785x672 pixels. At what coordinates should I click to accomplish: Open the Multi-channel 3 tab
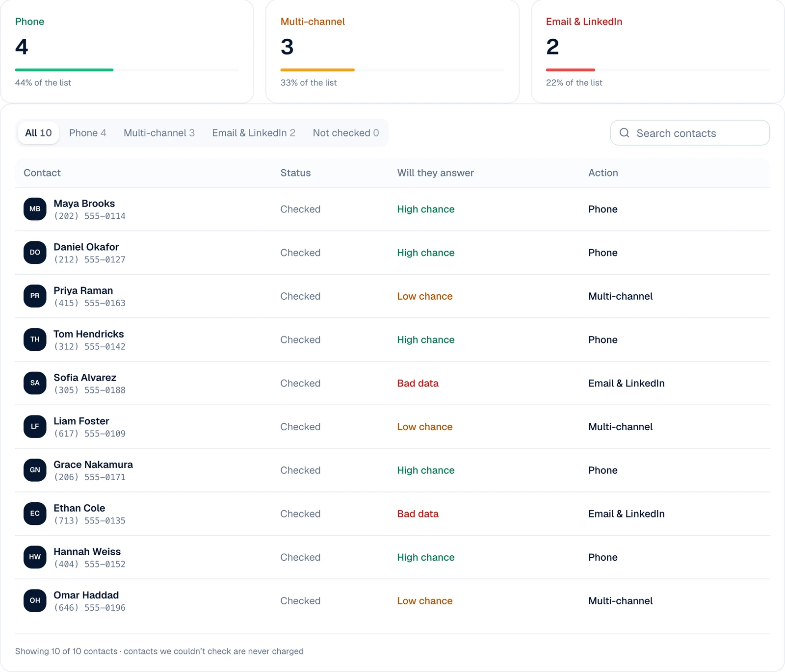[x=159, y=133]
